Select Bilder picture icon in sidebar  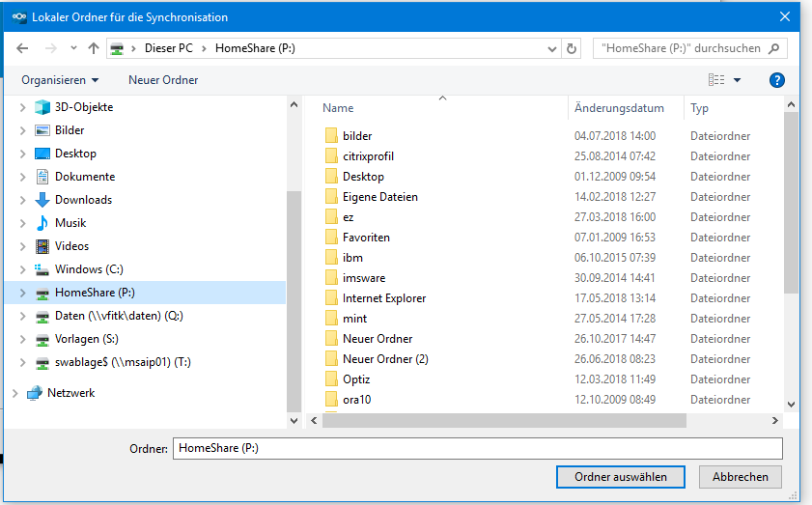[x=42, y=130]
